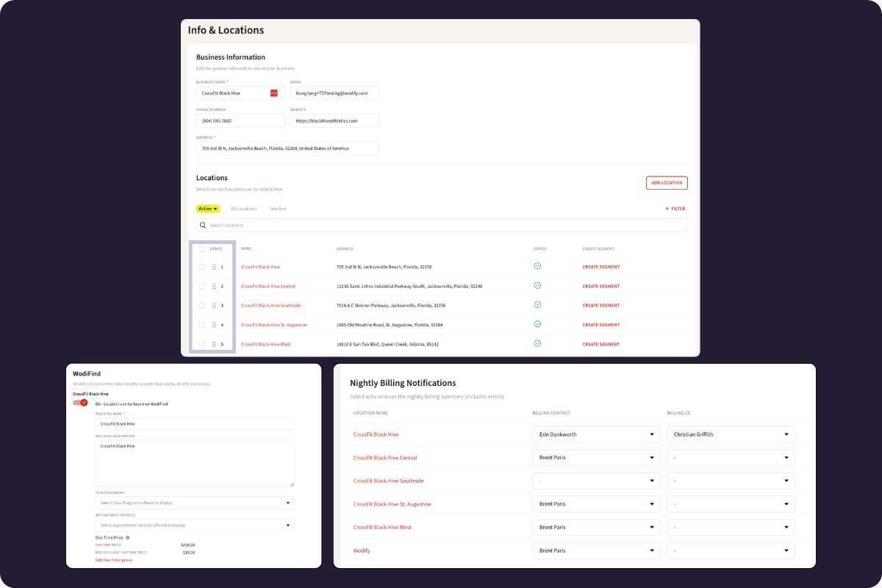The width and height of the screenshot is (882, 588).
Task: Click the WodiFind Name field
Action: pyautogui.click(x=195, y=424)
